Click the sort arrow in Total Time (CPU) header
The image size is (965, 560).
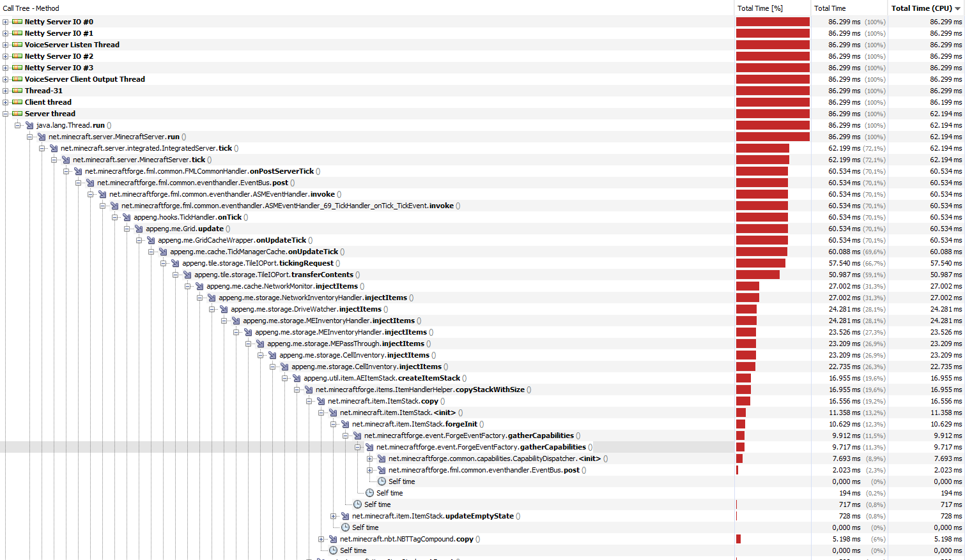click(957, 9)
